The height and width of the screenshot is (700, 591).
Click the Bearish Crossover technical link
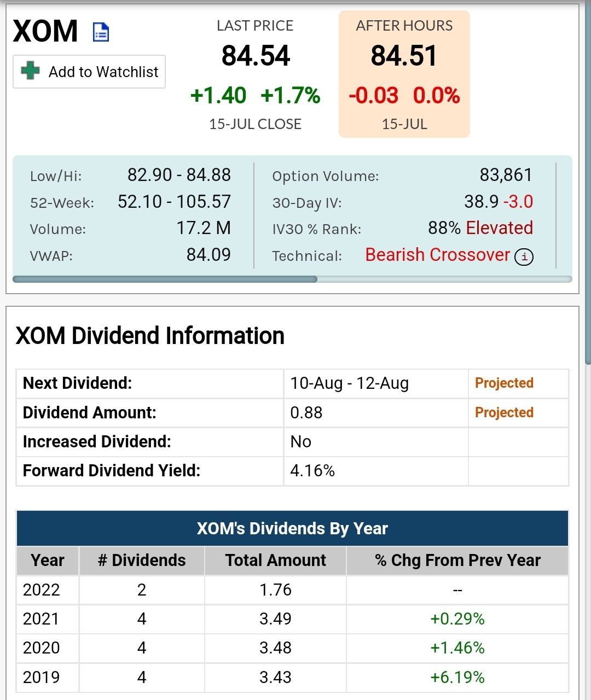(x=438, y=255)
